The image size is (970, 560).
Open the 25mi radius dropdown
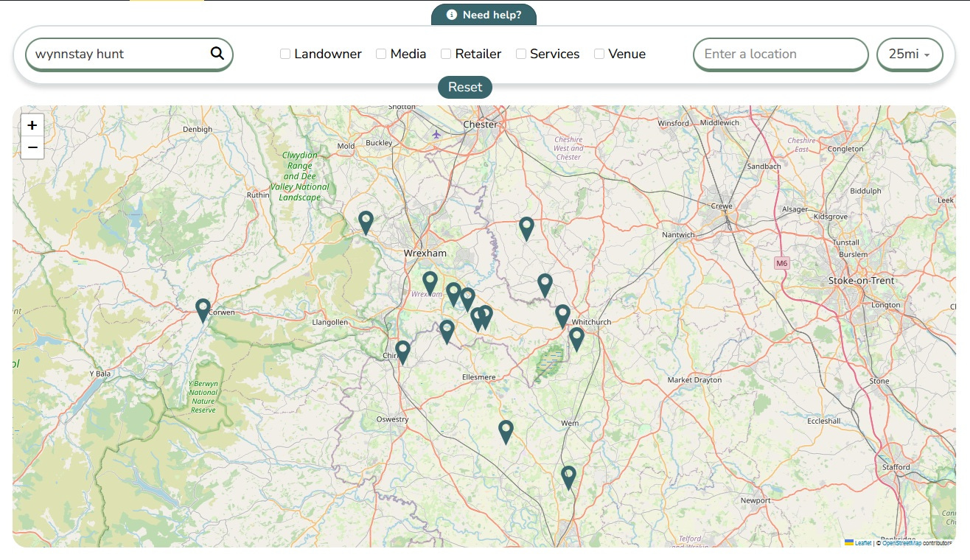pos(910,54)
